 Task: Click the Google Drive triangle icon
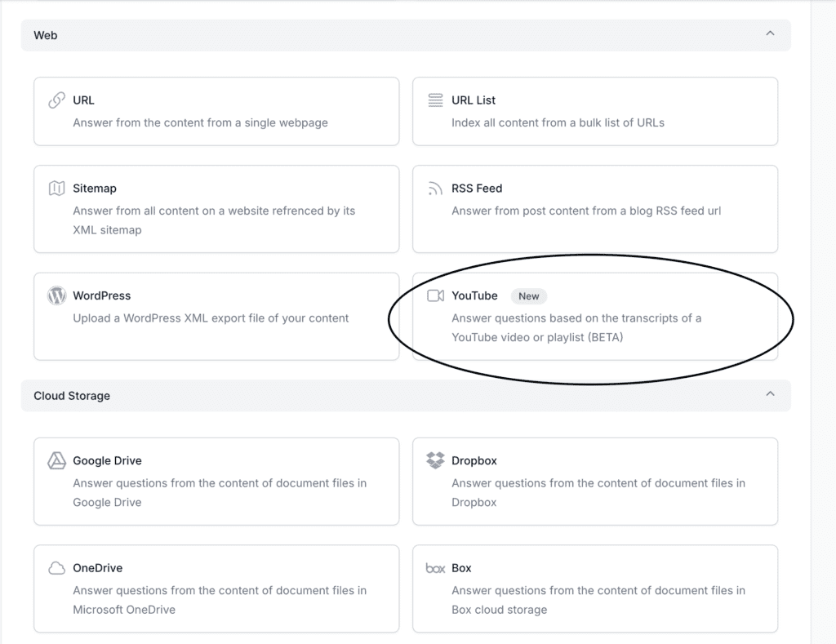click(x=56, y=460)
